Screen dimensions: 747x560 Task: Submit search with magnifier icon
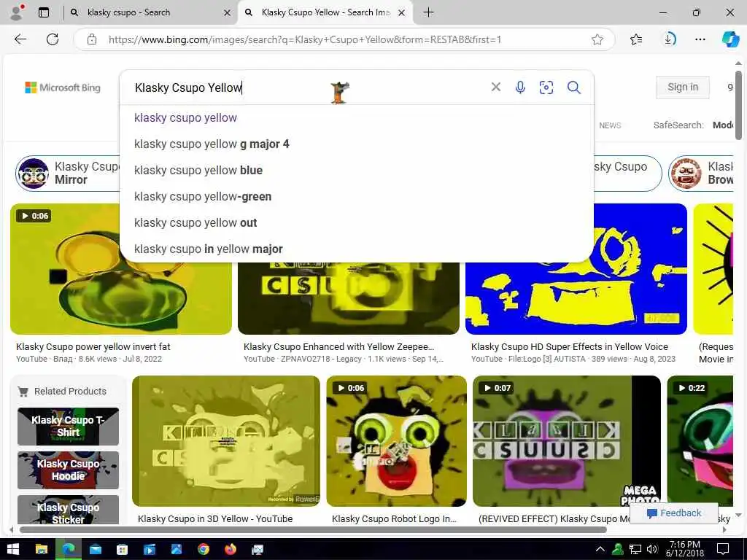click(x=573, y=87)
